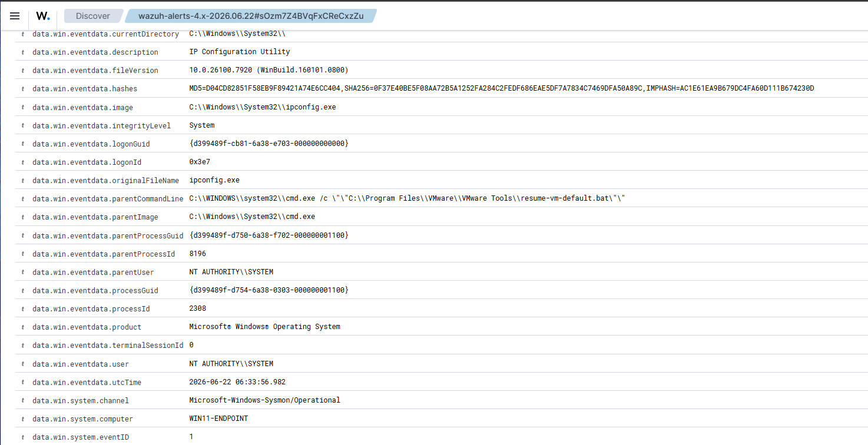This screenshot has height=445, width=868.
Task: Click the parentProcessId value 8196
Action: coord(198,254)
